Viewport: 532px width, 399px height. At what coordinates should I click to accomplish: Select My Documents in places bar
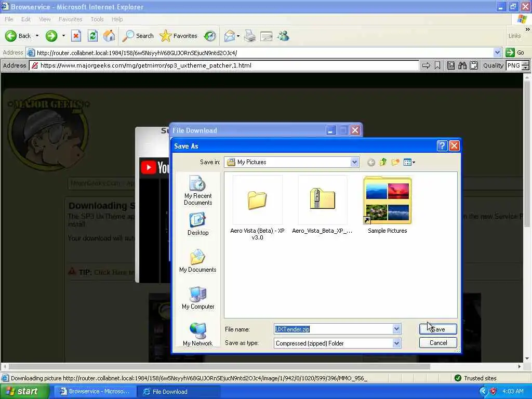(198, 261)
